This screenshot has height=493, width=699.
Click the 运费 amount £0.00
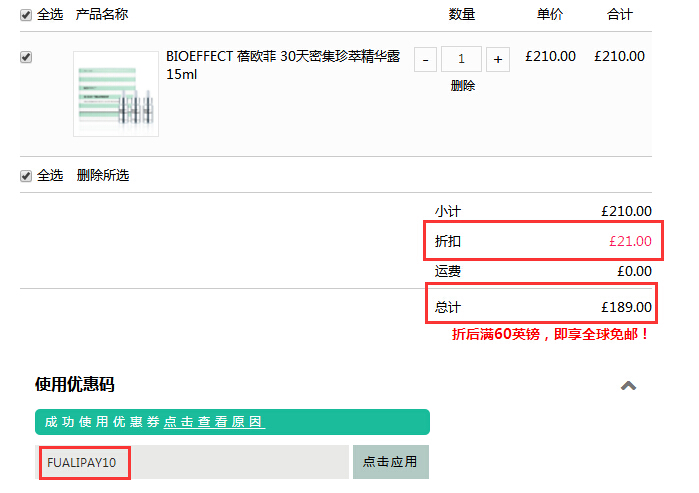point(634,271)
